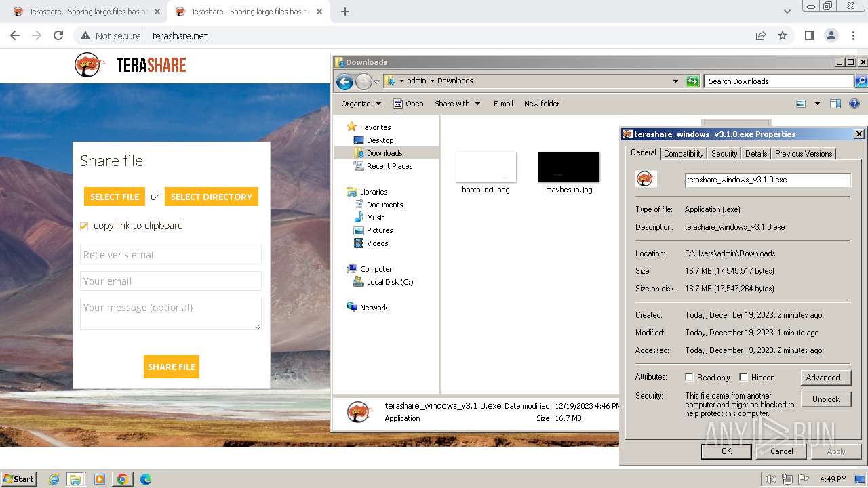Viewport: 868px width, 488px height.
Task: Click Cancel in Properties dialog
Action: (781, 451)
